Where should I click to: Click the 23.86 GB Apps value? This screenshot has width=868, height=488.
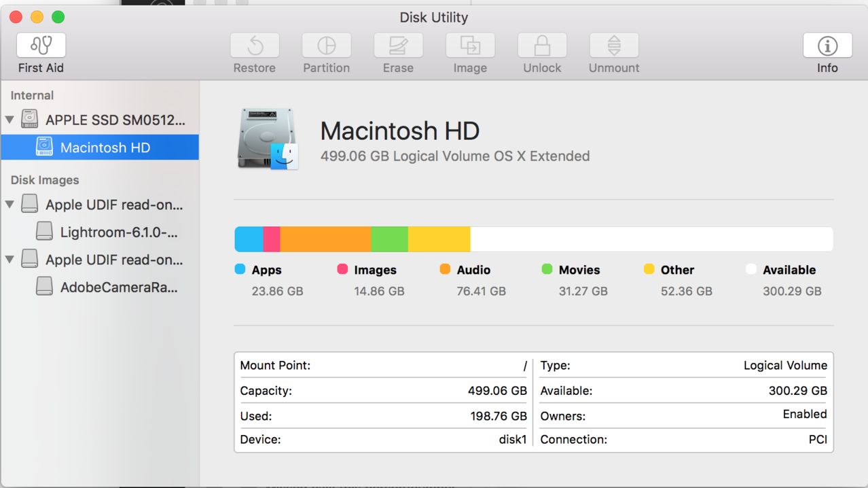click(277, 291)
